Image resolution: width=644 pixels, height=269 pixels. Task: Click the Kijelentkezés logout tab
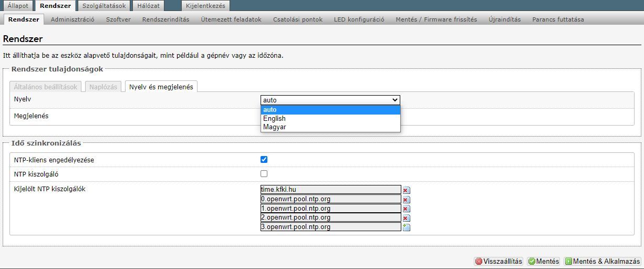tap(205, 6)
